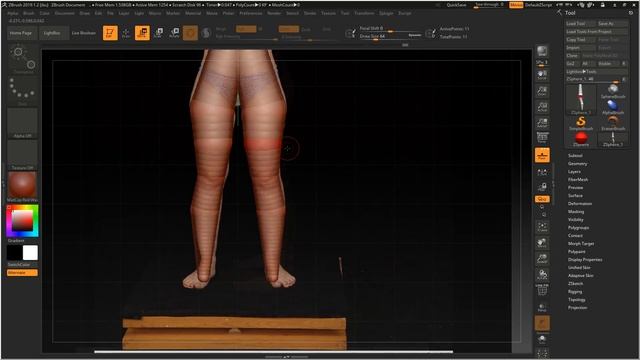Viewport: 640px width, 360px height.
Task: Toggle the Transp transparency icon
Action: pyautogui.click(x=542, y=307)
